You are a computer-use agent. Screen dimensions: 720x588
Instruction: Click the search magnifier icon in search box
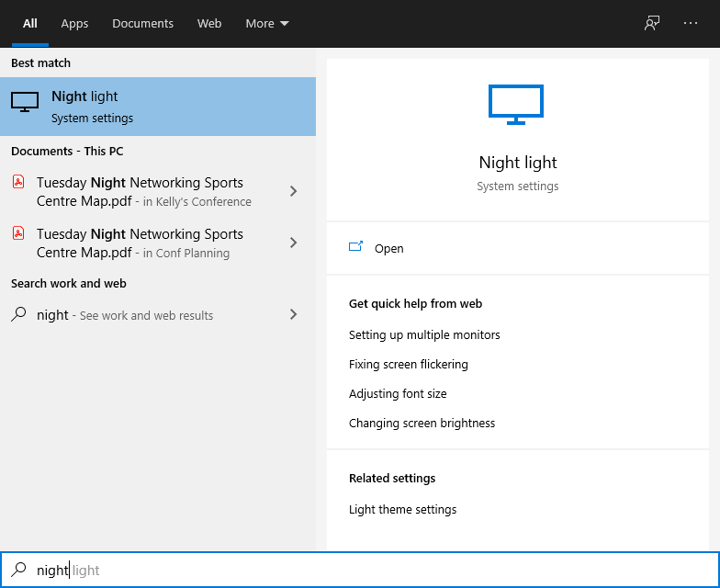pos(18,570)
